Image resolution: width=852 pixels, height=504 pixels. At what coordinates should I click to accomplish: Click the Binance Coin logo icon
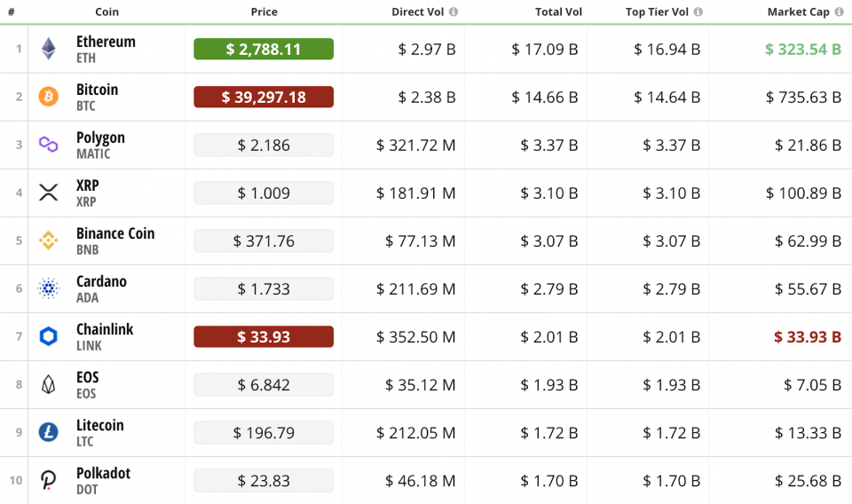pyautogui.click(x=48, y=240)
